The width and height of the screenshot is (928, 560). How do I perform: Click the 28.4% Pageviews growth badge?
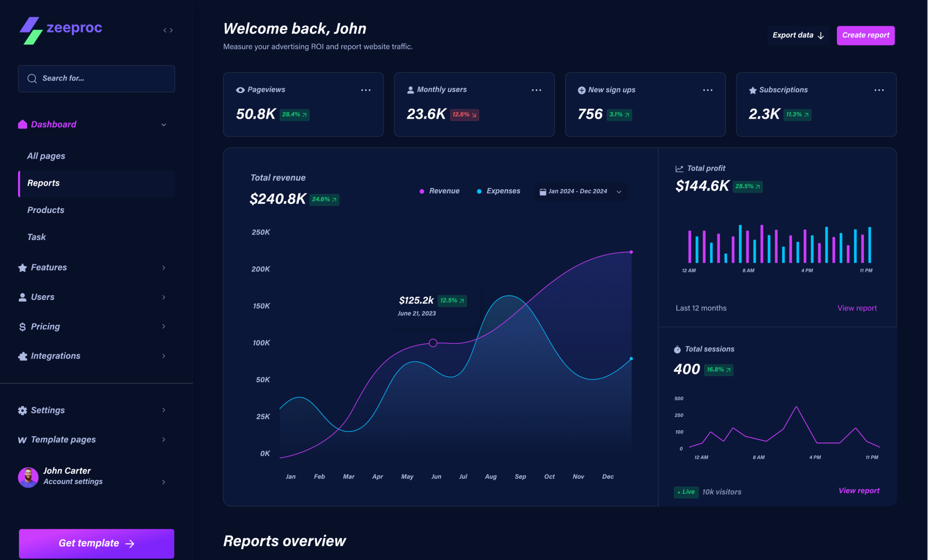point(295,115)
